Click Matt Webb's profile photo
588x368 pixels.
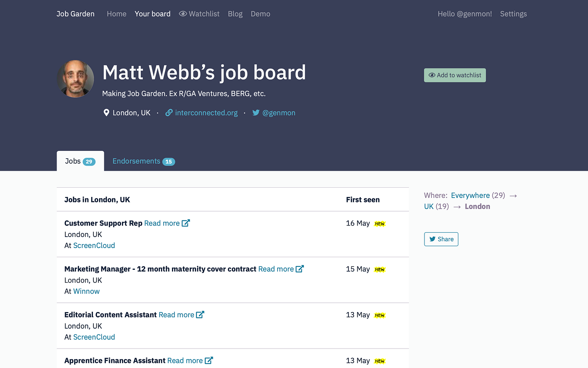[x=75, y=79]
